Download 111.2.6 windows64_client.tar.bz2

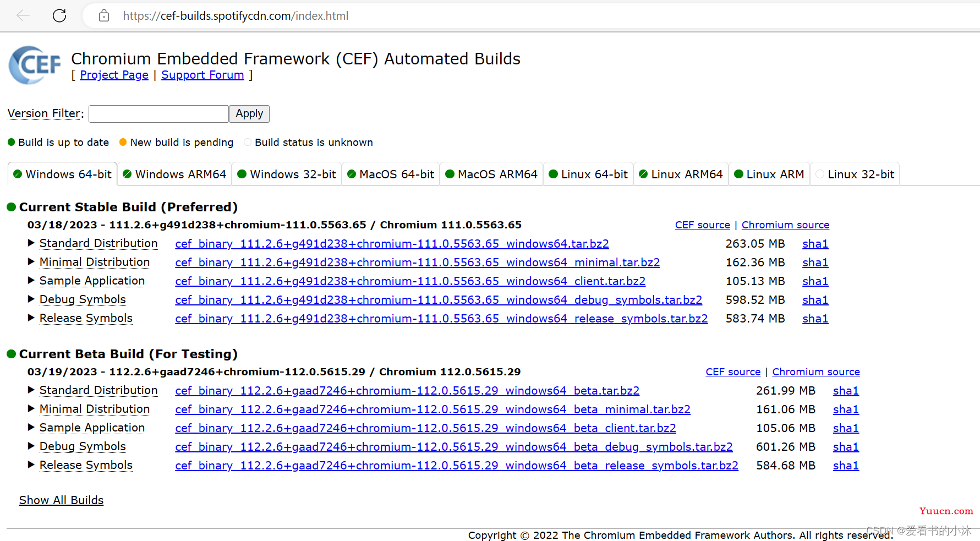tap(410, 281)
